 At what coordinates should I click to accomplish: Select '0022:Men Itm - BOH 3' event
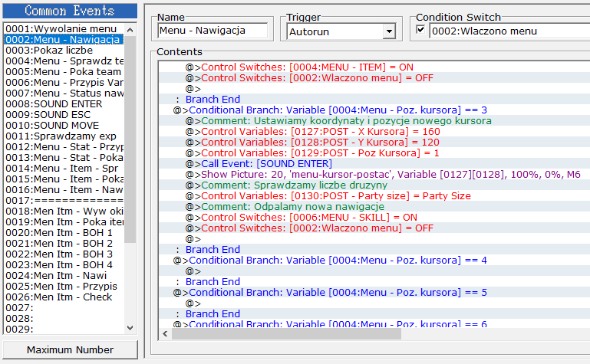[x=63, y=254]
